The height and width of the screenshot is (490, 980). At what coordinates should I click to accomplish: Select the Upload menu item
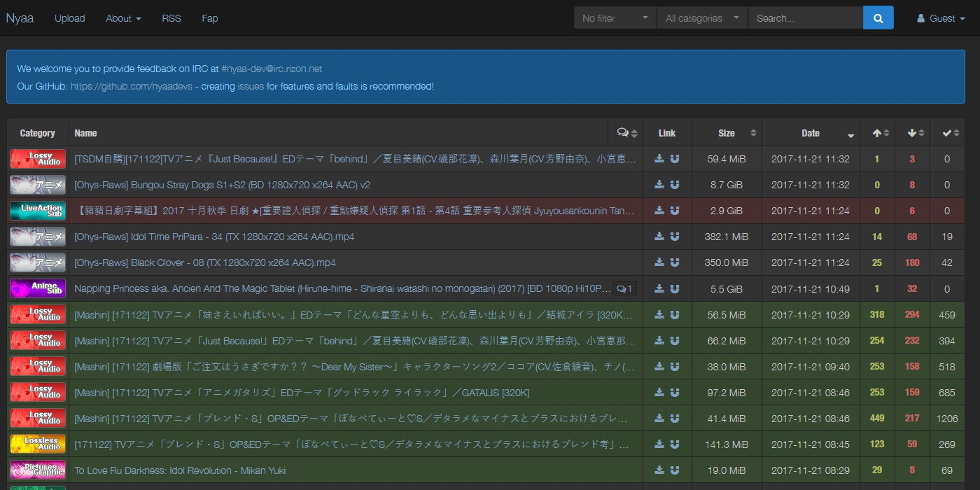[69, 18]
